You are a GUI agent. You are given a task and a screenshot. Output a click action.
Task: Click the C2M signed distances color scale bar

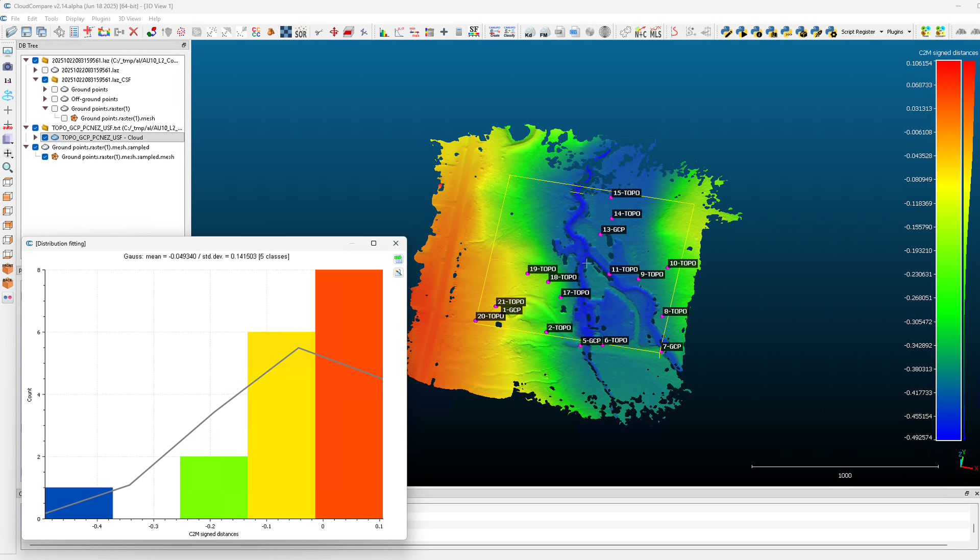948,250
